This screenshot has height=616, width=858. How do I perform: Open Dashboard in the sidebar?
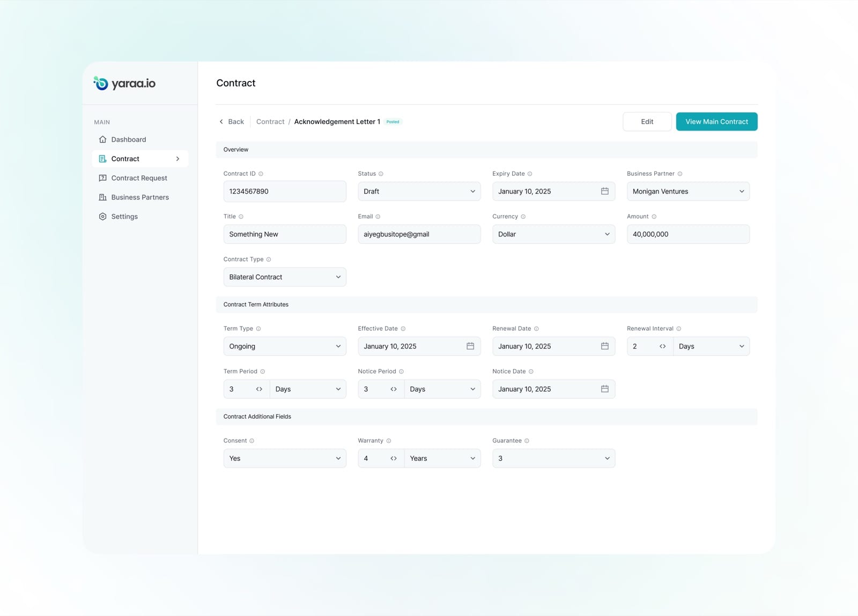coord(140,139)
